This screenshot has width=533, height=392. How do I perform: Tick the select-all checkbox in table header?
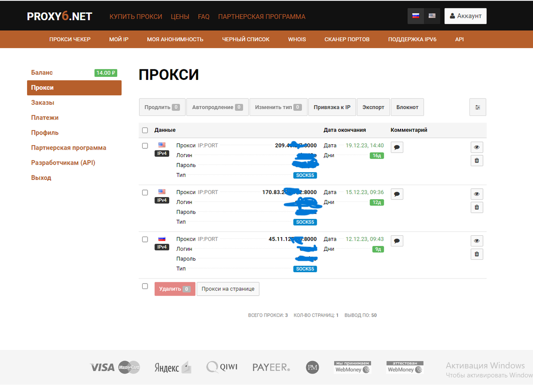click(x=145, y=130)
